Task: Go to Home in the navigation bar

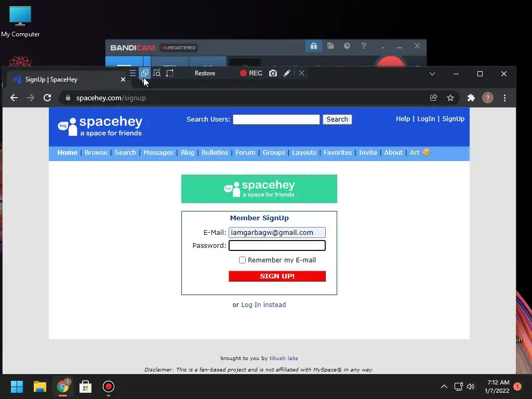Action: pyautogui.click(x=67, y=153)
